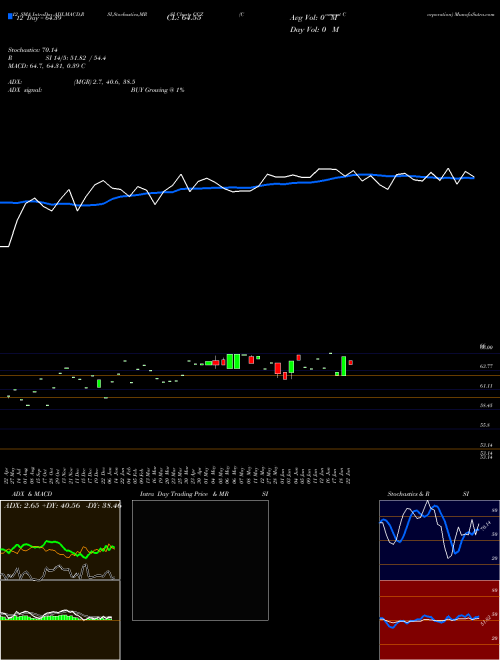
Task: Click the '(MGR) 2.7, 40.6, 38.5' ADX values
Action: 104,82
